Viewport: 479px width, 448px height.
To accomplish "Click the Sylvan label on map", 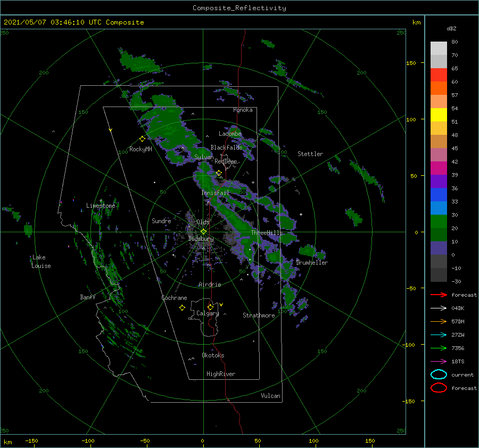I will coord(204,157).
